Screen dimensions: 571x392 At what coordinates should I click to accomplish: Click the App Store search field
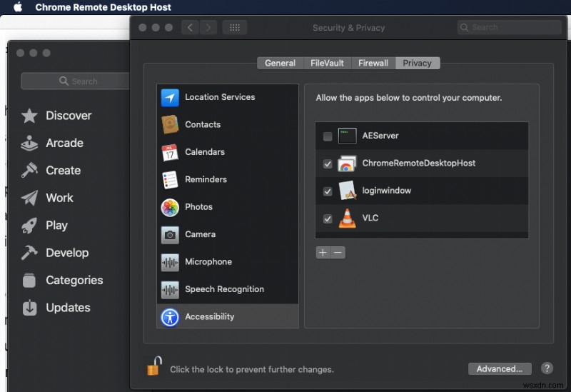(x=76, y=81)
